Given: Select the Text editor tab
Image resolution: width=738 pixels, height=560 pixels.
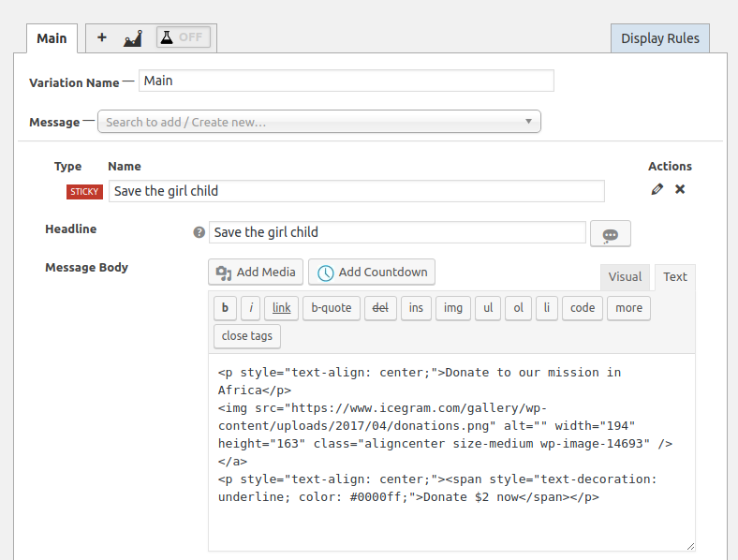Looking at the screenshot, I should coord(675,276).
